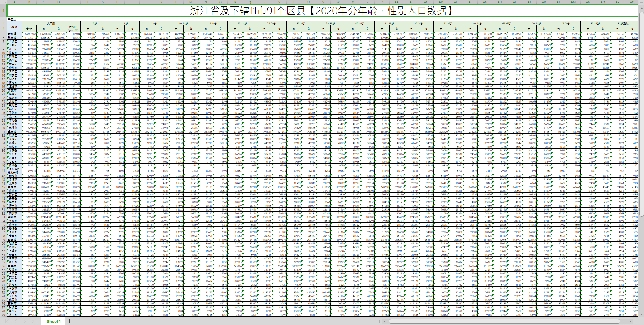This screenshot has height=325, width=644.
Task: Select the 20-24岁 age group header
Action: [242, 23]
